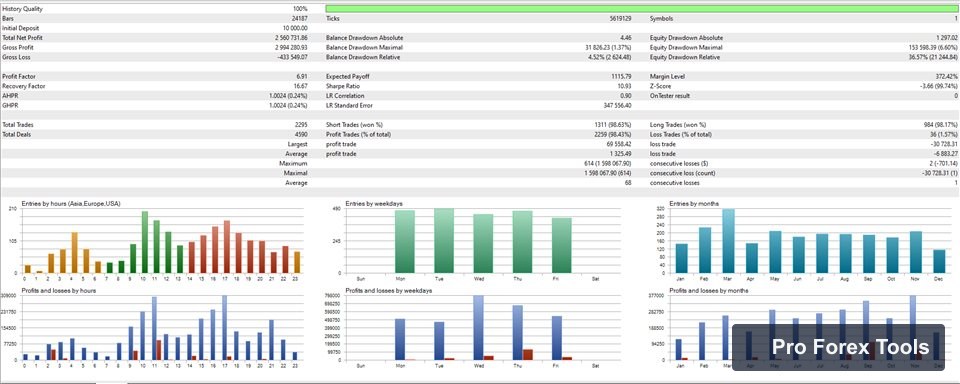Click "Profits and losses by hours" chart title
Viewport: 960px width, 384px height.
point(58,290)
